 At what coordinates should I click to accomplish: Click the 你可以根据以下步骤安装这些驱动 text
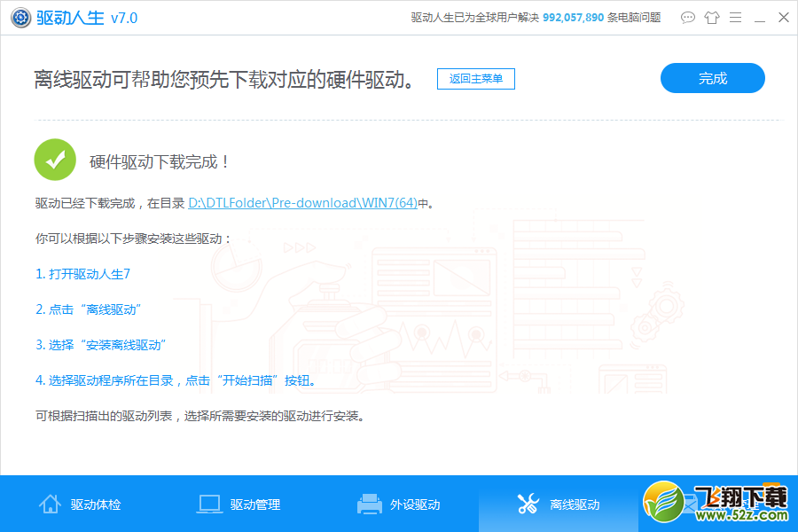pyautogui.click(x=133, y=239)
